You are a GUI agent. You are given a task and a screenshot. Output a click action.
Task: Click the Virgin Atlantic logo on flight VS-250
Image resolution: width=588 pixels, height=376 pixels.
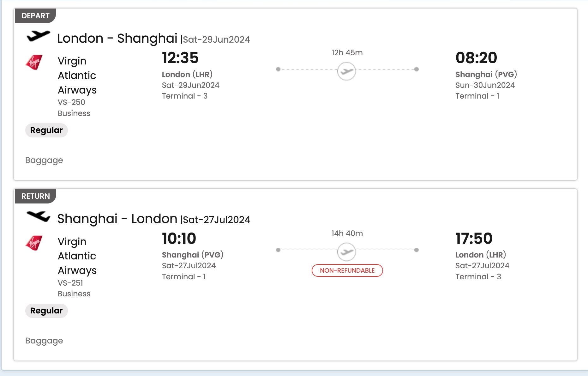point(34,62)
